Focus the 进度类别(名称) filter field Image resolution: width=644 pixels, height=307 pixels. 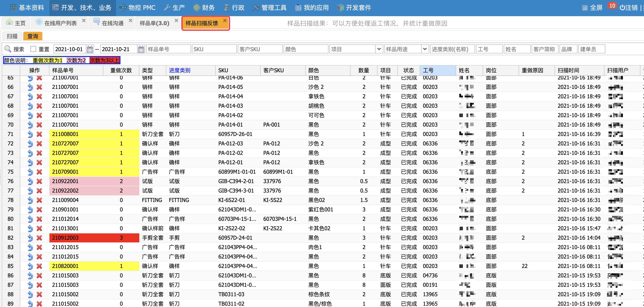tap(452, 49)
